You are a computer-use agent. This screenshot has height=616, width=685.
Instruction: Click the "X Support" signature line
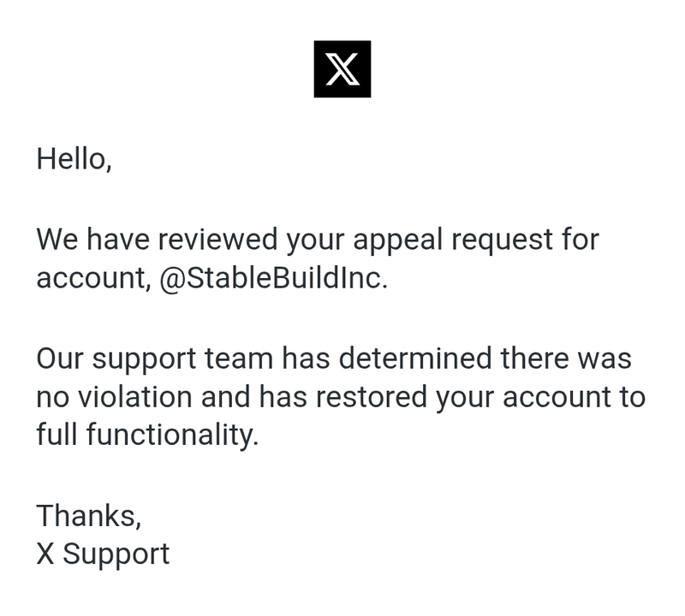coord(103,554)
